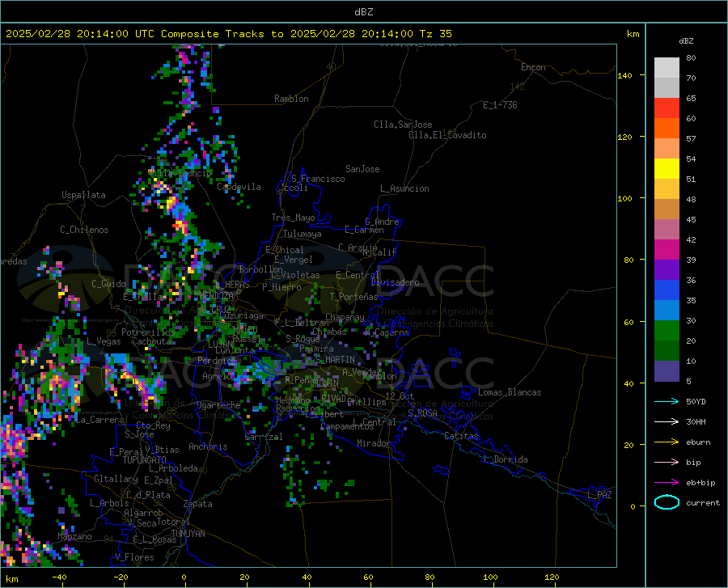
Task: Click the dBZ title at the top
Action: click(x=363, y=12)
